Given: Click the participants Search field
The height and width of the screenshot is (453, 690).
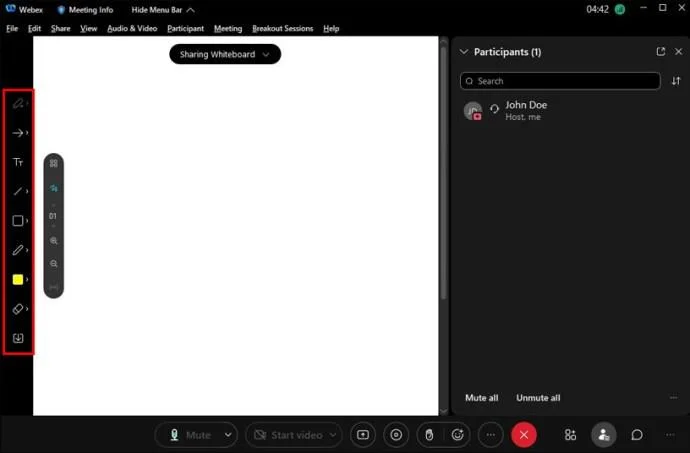Looking at the screenshot, I should [x=560, y=81].
